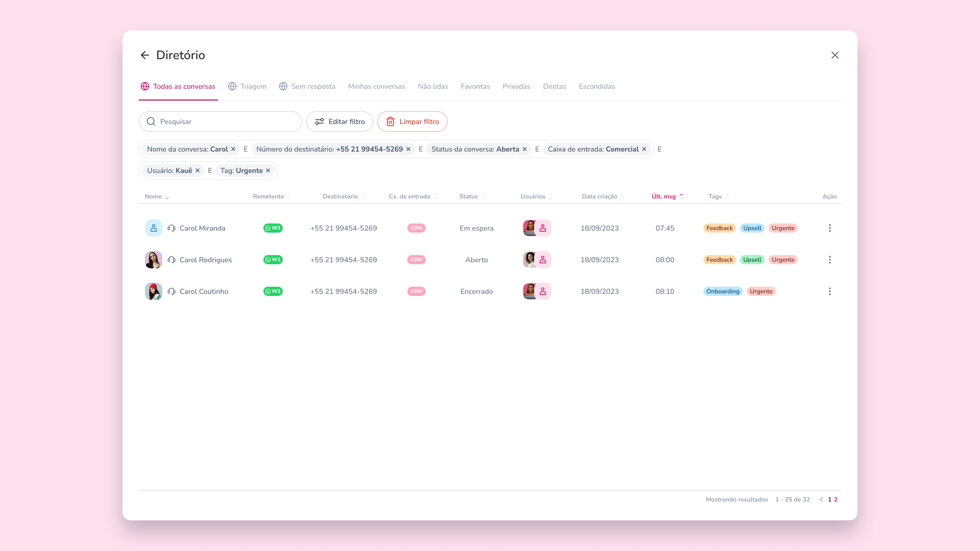
Task: Remove the 'Tag: Urgente' filter chip
Action: click(x=268, y=170)
